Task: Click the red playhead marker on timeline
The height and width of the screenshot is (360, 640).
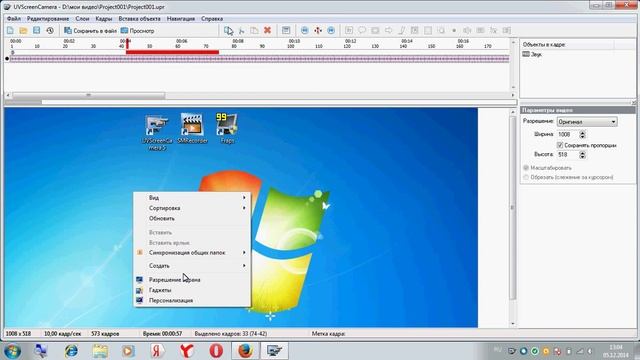Action: coord(127,43)
